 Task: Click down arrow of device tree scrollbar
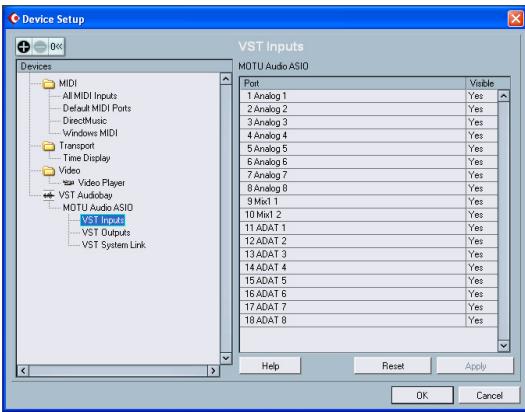point(226,358)
